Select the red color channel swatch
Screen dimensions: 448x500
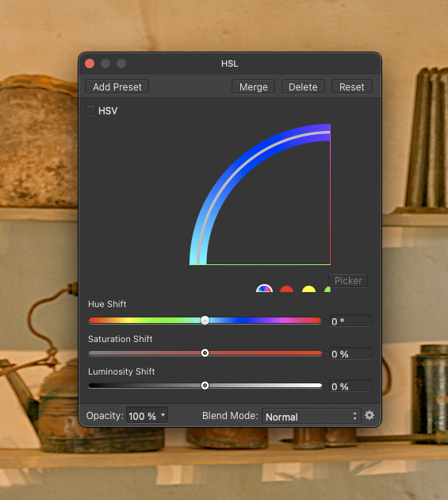[286, 289]
